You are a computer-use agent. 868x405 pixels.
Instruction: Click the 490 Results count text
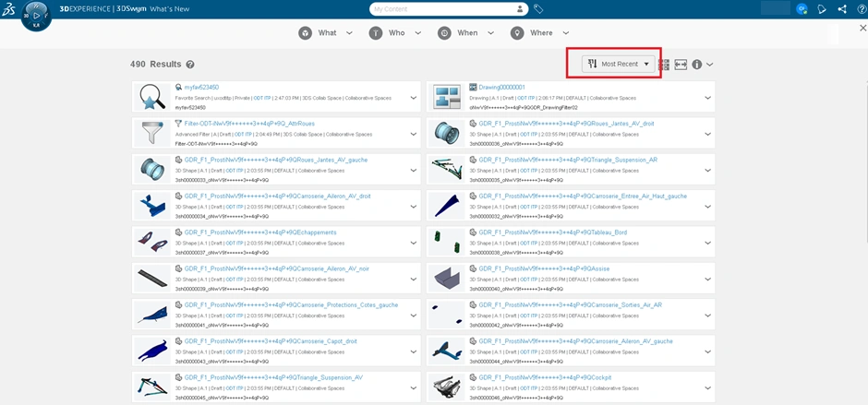[155, 65]
